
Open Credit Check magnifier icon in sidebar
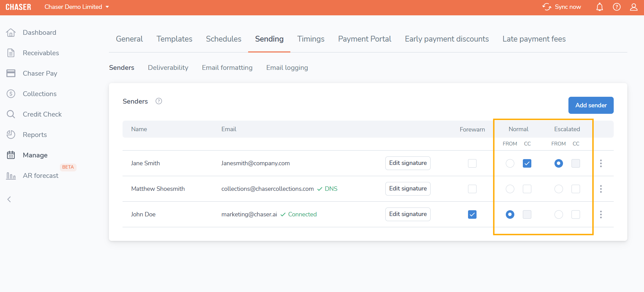(x=11, y=114)
